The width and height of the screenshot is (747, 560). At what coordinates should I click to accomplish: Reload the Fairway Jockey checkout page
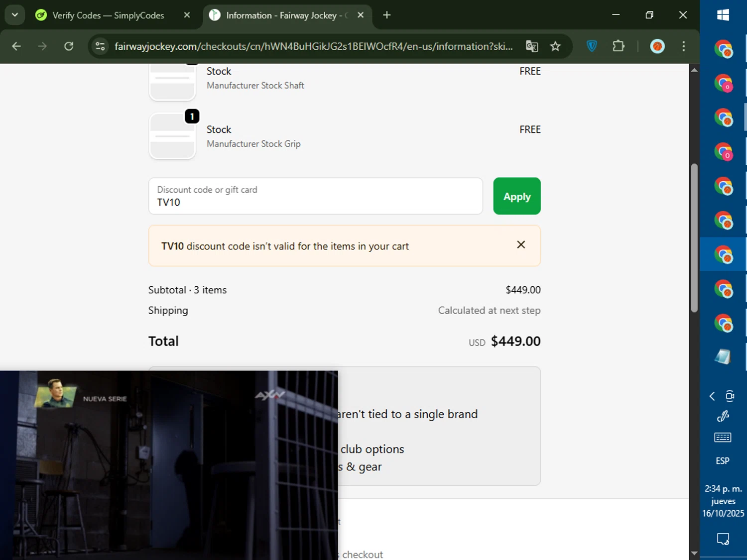click(x=69, y=46)
